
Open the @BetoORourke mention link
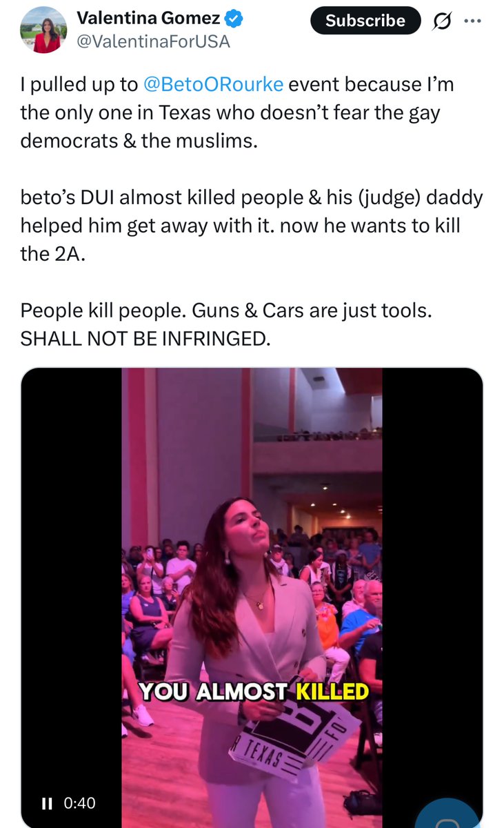click(212, 85)
